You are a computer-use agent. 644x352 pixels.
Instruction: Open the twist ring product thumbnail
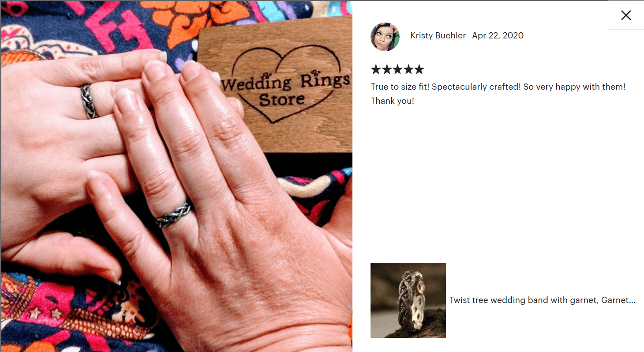(408, 300)
